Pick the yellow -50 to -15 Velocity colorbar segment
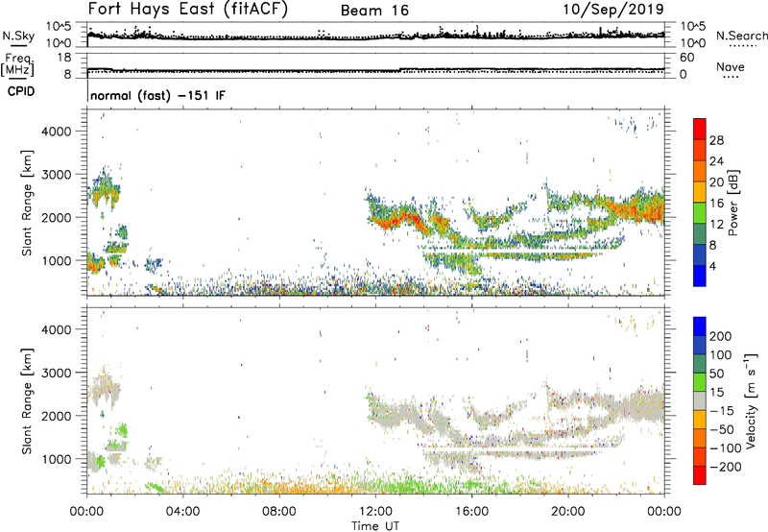The width and height of the screenshot is (768, 532). [700, 420]
